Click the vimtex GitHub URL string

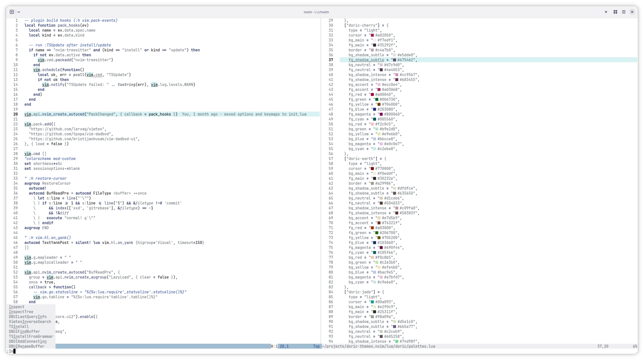point(67,129)
